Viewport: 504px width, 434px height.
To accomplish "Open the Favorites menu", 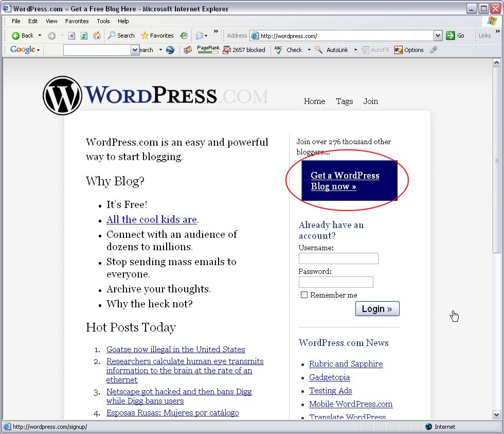I will coord(77,21).
